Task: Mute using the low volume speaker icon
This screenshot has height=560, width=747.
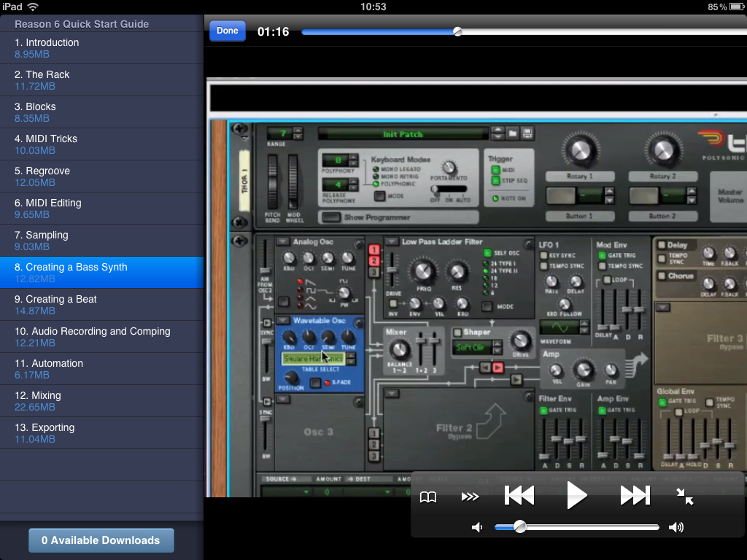Action: (477, 527)
